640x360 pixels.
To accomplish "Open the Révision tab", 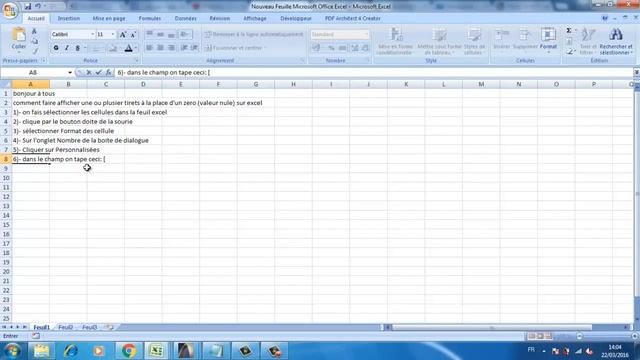I will [220, 18].
